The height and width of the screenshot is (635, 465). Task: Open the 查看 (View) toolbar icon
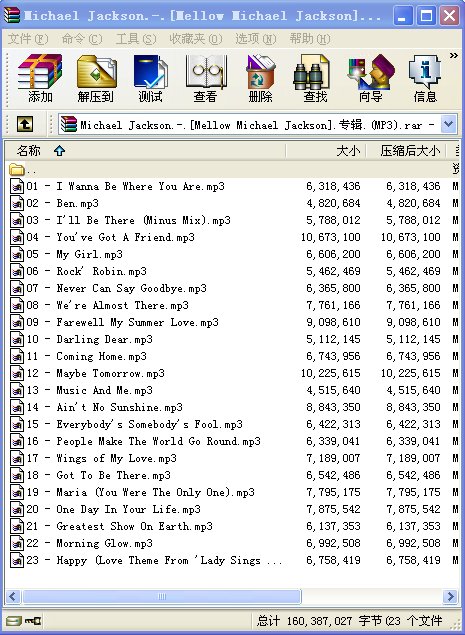(x=205, y=78)
